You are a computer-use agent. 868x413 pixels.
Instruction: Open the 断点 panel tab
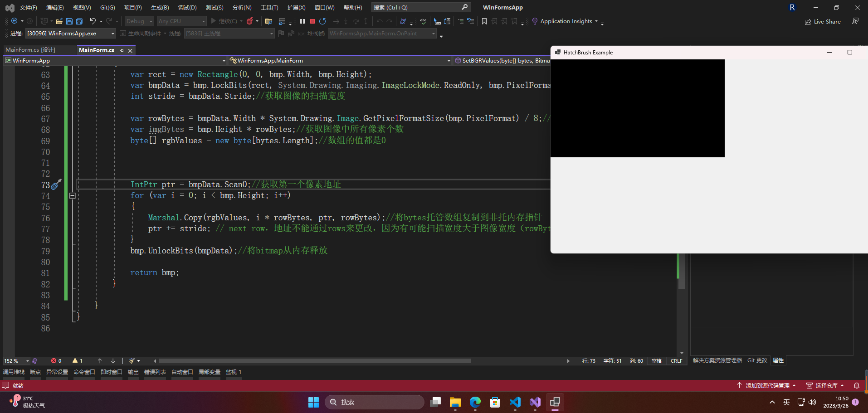(x=35, y=372)
